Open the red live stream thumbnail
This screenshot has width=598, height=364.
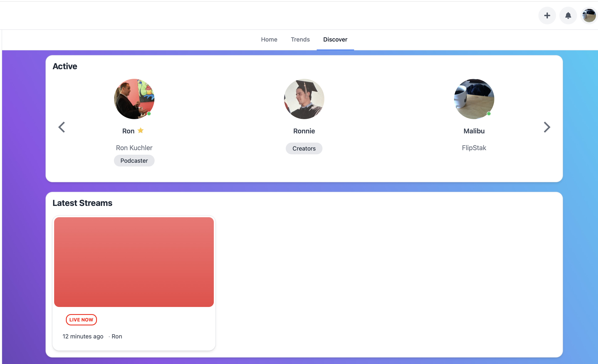(134, 262)
